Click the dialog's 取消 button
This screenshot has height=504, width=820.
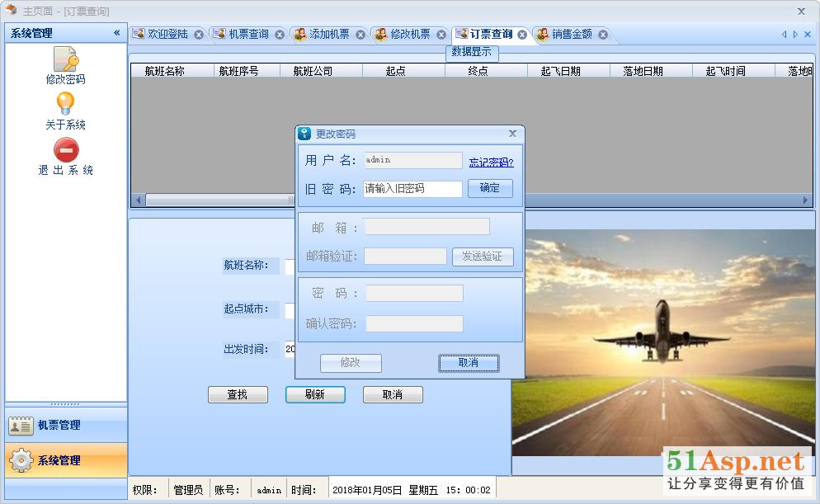pos(469,363)
